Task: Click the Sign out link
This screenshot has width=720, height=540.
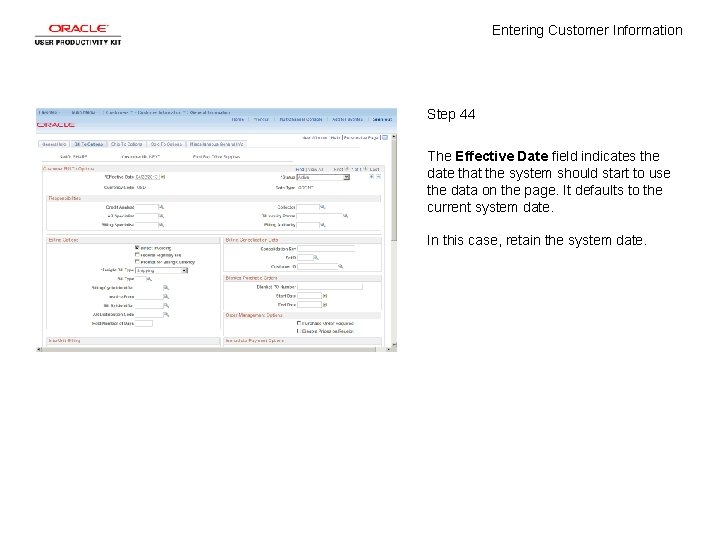Action: point(382,119)
